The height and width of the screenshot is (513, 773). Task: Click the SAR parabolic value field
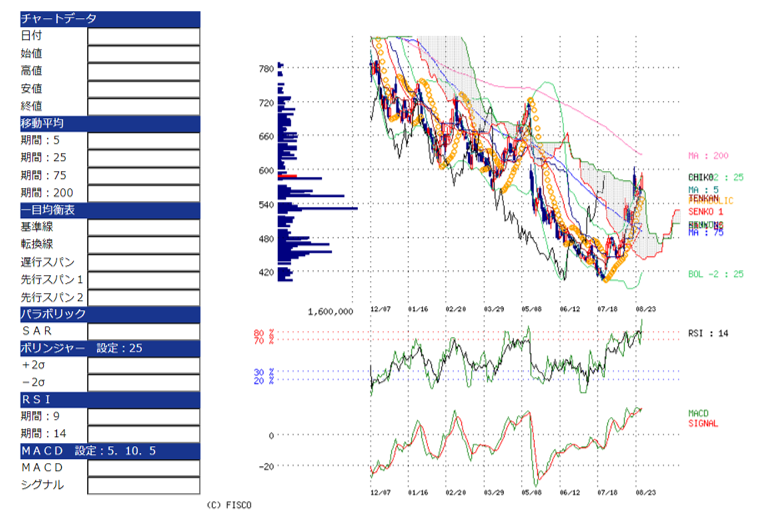[x=143, y=331]
